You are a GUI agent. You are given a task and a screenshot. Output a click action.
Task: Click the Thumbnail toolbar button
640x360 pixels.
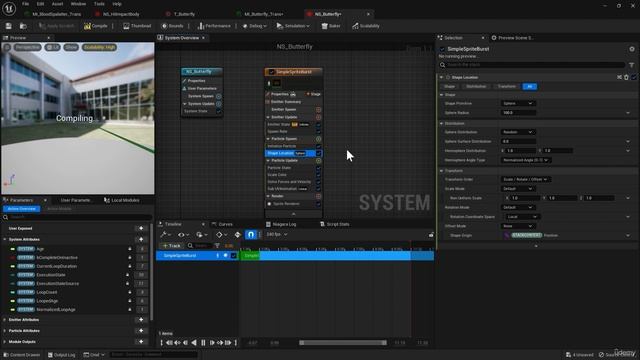point(137,26)
